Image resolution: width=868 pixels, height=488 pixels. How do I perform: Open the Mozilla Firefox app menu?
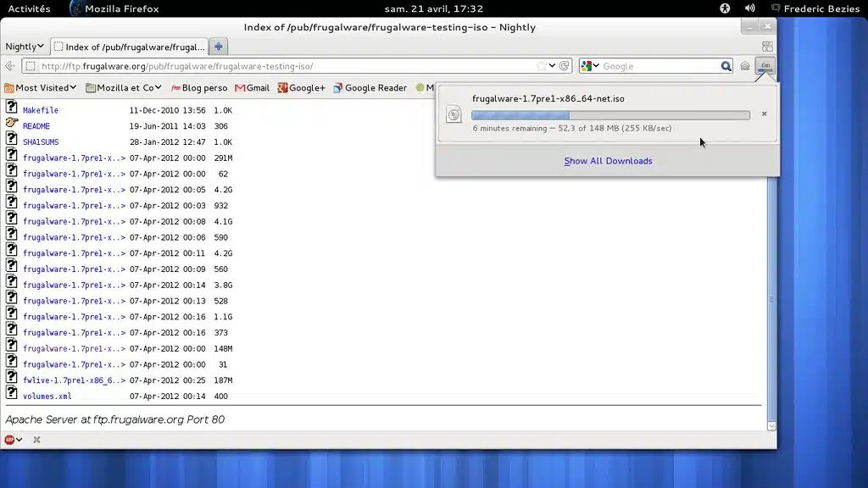tap(114, 8)
